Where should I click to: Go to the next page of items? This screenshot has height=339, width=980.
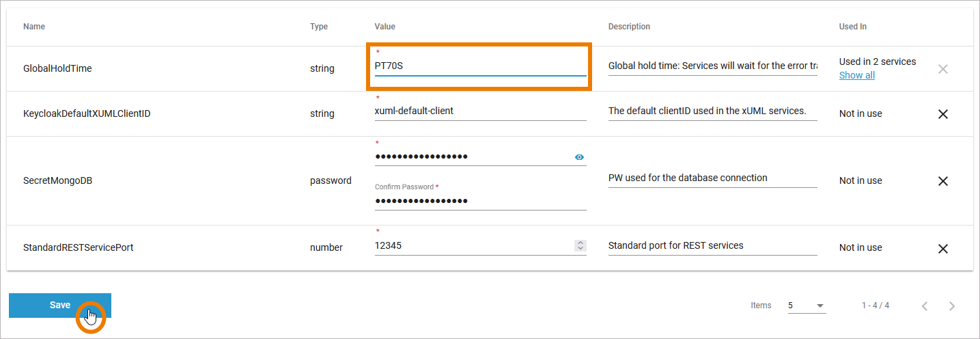952,306
